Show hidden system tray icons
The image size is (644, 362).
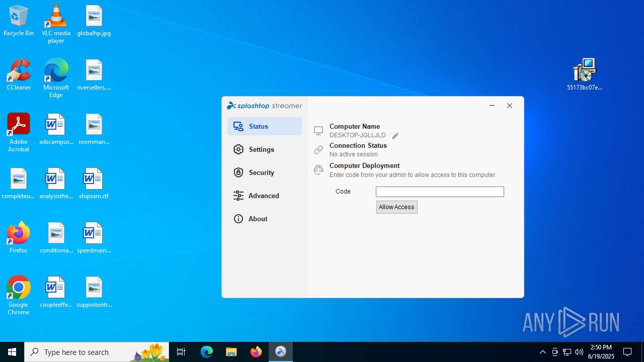tap(543, 352)
